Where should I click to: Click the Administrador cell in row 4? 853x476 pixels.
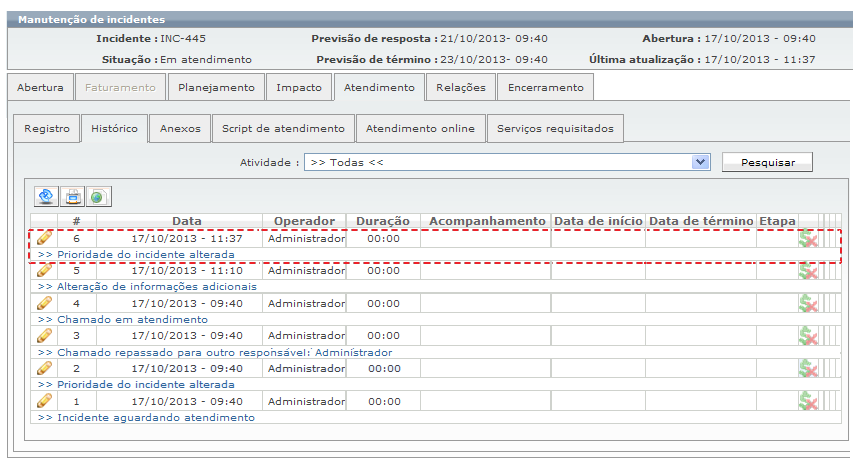pos(306,304)
